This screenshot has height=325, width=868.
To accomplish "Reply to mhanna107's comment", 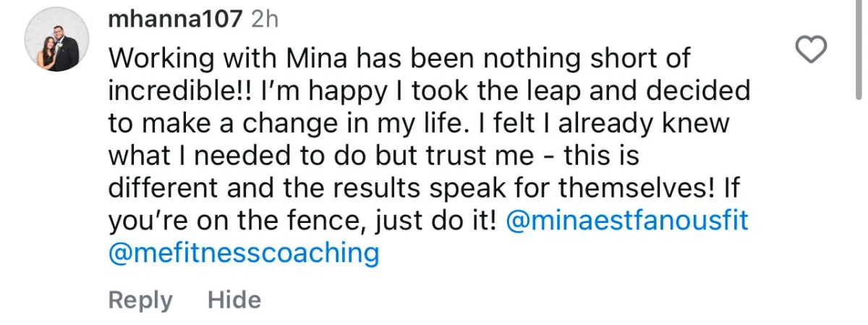I will [140, 300].
